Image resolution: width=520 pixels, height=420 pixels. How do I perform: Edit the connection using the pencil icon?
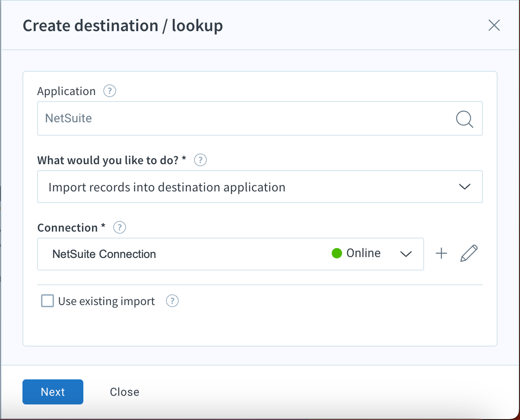469,254
